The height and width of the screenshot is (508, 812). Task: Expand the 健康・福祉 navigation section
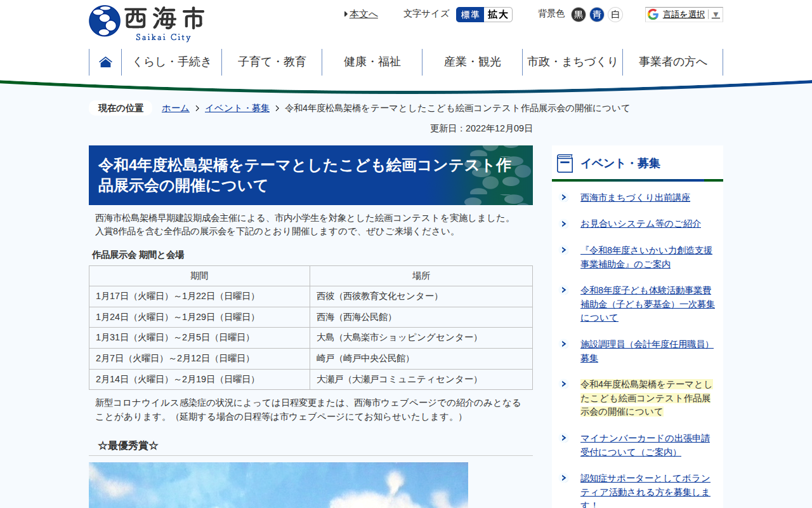372,62
